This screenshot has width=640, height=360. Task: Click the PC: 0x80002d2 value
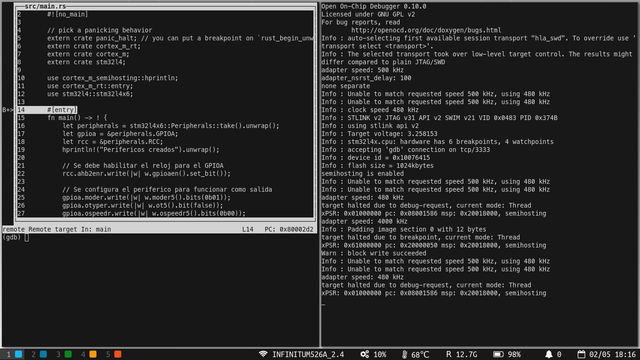click(x=289, y=229)
